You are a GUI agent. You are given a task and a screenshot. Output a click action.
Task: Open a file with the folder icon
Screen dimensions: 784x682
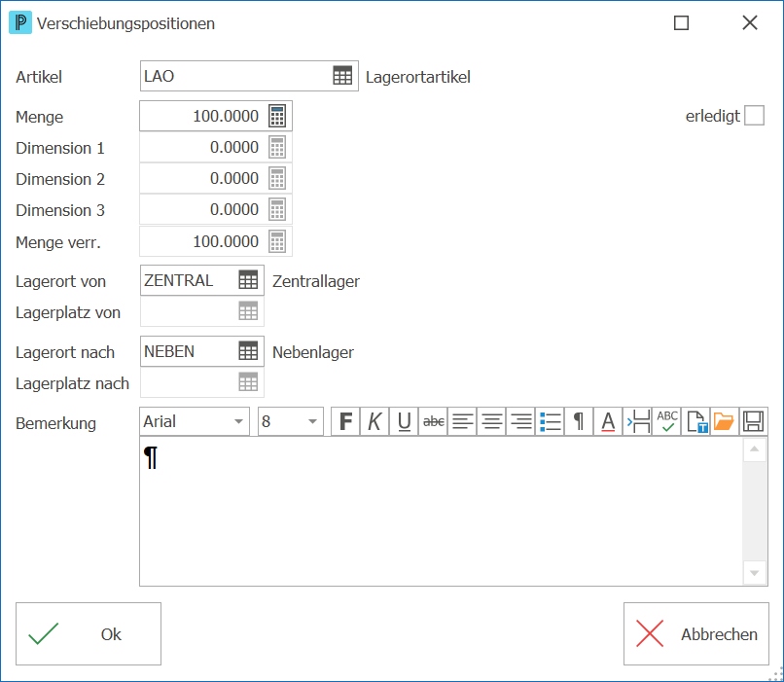tap(724, 421)
